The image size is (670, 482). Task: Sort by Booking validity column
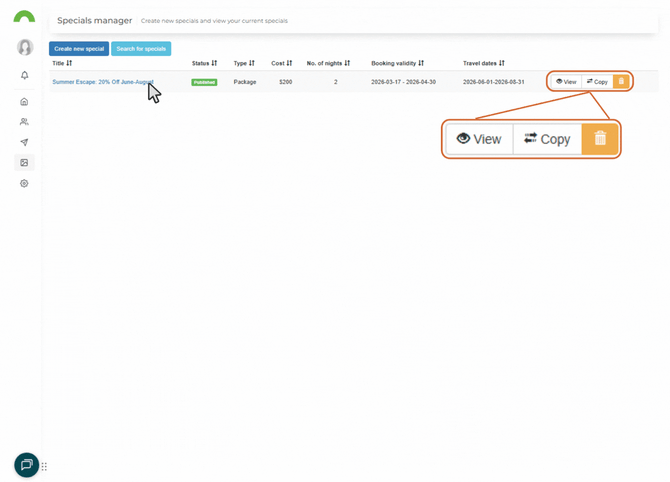coord(397,63)
